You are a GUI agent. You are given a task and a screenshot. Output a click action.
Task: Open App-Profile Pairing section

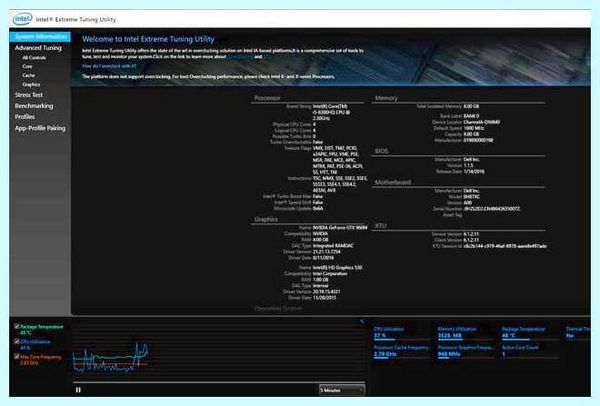[40, 128]
